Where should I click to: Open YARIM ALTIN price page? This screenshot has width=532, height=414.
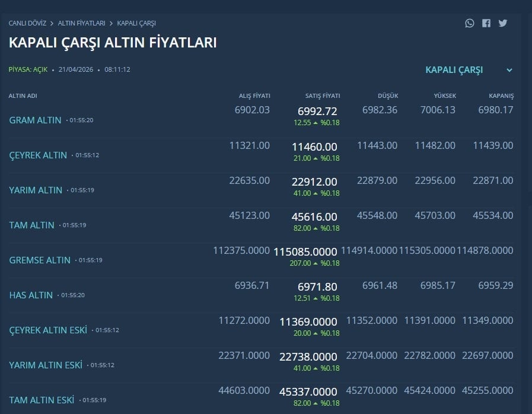(x=36, y=190)
